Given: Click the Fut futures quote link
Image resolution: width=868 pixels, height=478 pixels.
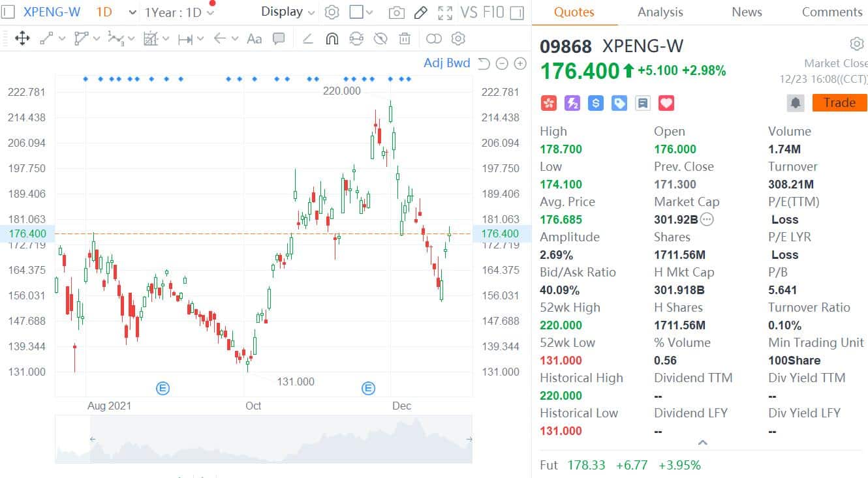Looking at the screenshot, I should [x=549, y=465].
